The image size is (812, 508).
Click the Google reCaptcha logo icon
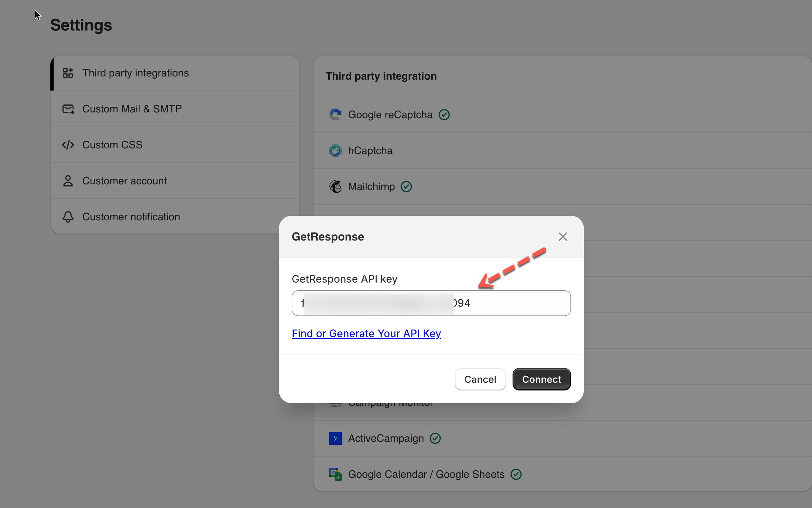coord(335,115)
